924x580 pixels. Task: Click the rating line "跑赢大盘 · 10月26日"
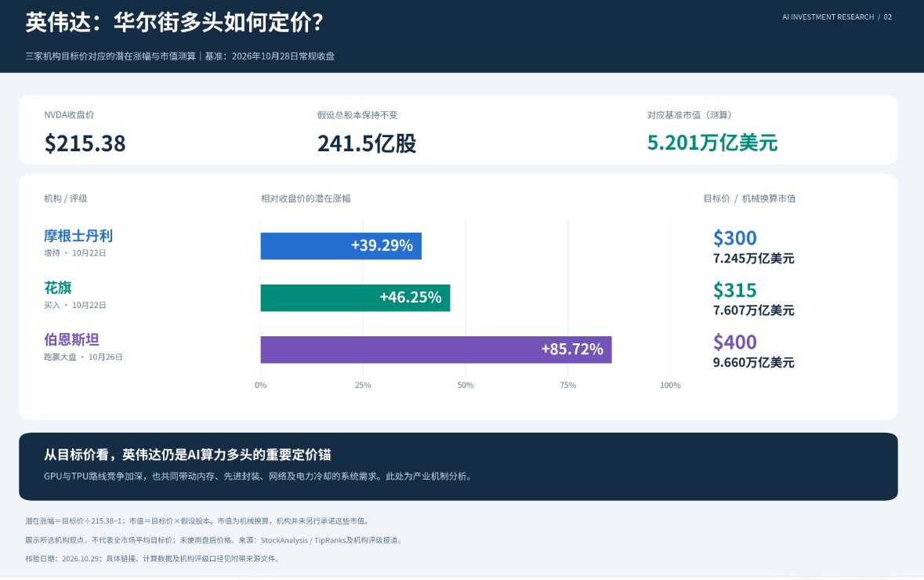pyautogui.click(x=83, y=357)
